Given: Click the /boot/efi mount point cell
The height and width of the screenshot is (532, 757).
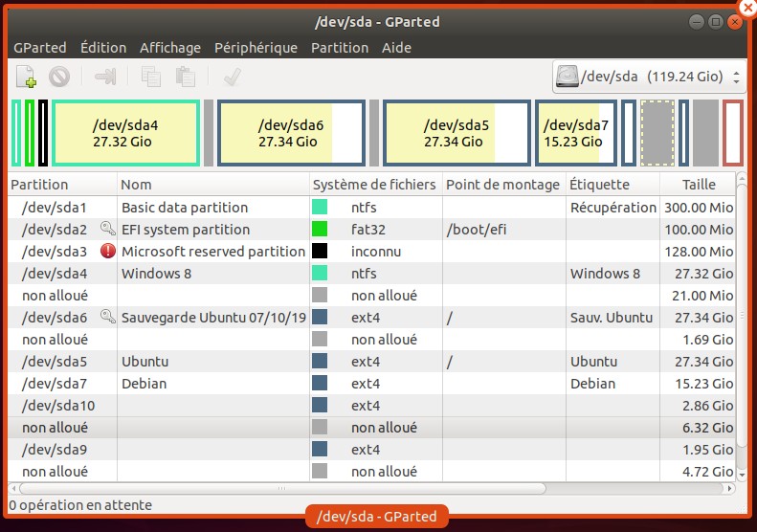Looking at the screenshot, I should point(476,230).
